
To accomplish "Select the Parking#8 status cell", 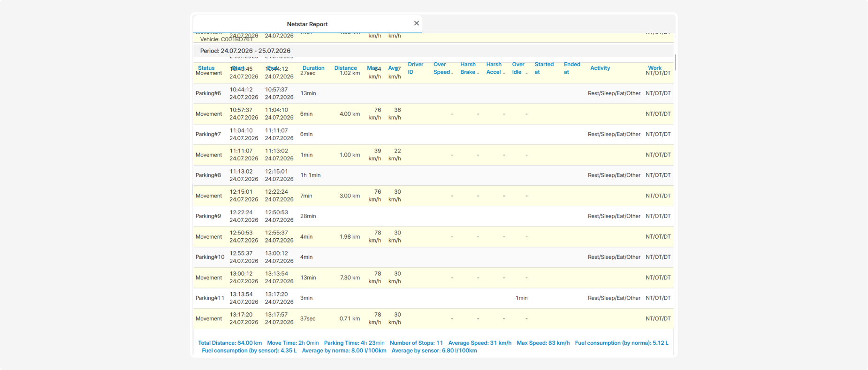I will (208, 175).
